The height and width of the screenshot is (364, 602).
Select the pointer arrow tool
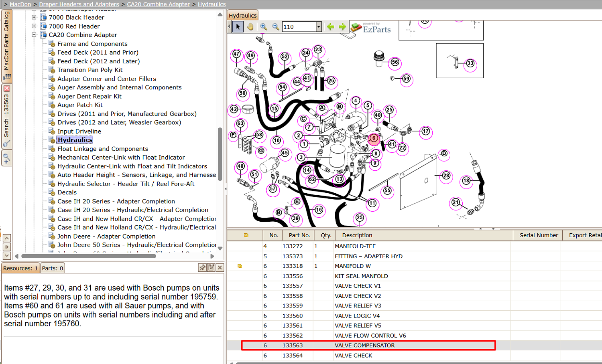point(238,27)
